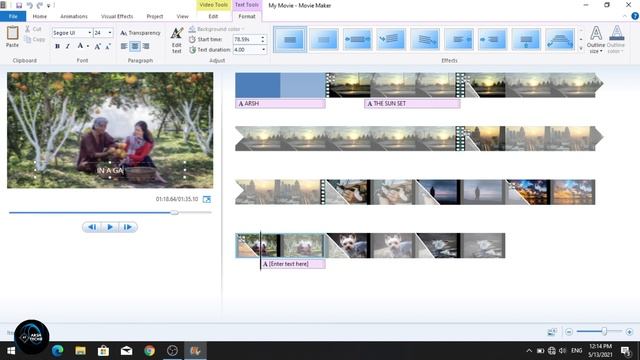Apply the eighth text effect in gallery
Viewport: 640px width, 360px height.
(x=526, y=40)
